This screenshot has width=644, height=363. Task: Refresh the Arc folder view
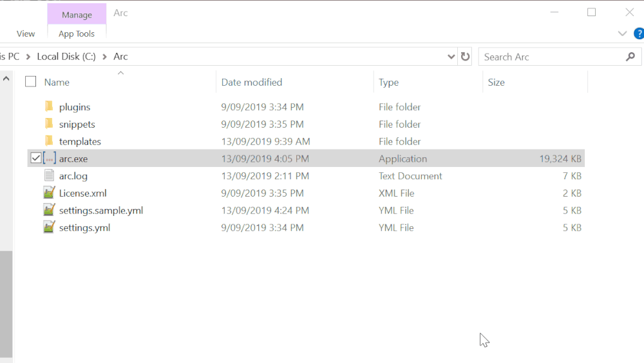click(465, 57)
